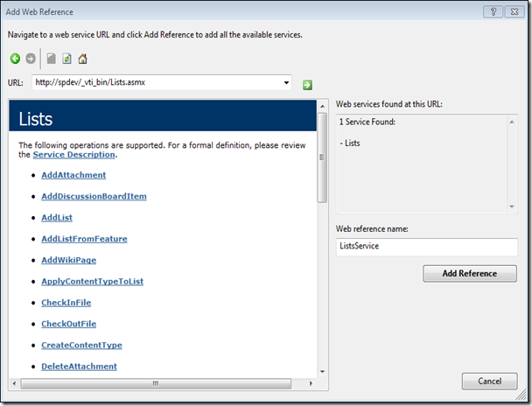The width and height of the screenshot is (532, 406).
Task: Open the AddWikiPage link
Action: point(69,260)
